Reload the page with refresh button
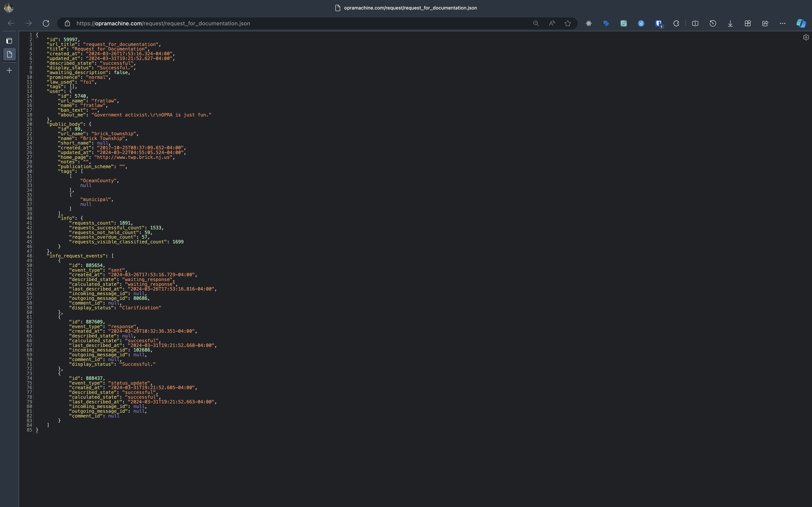812x507 pixels. pyautogui.click(x=46, y=24)
